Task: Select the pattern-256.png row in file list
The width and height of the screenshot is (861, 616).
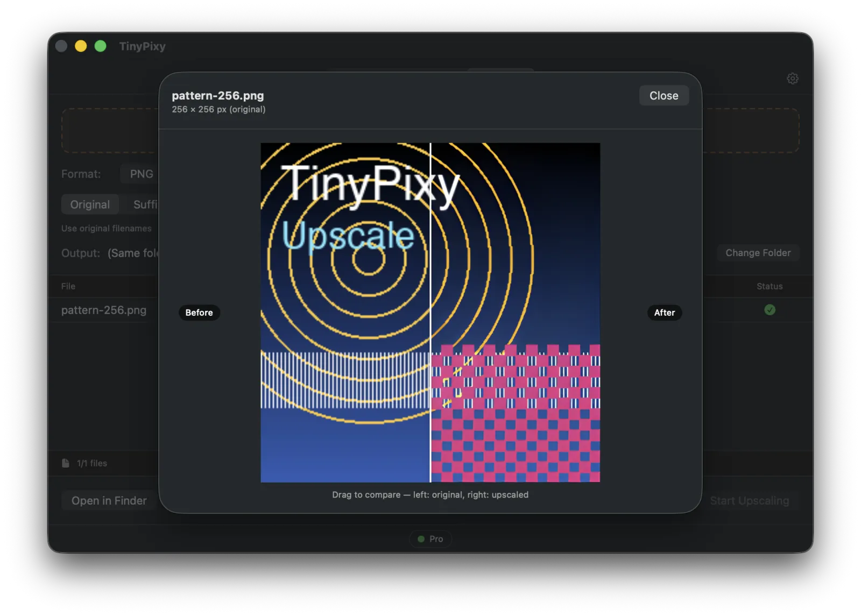Action: pos(104,310)
